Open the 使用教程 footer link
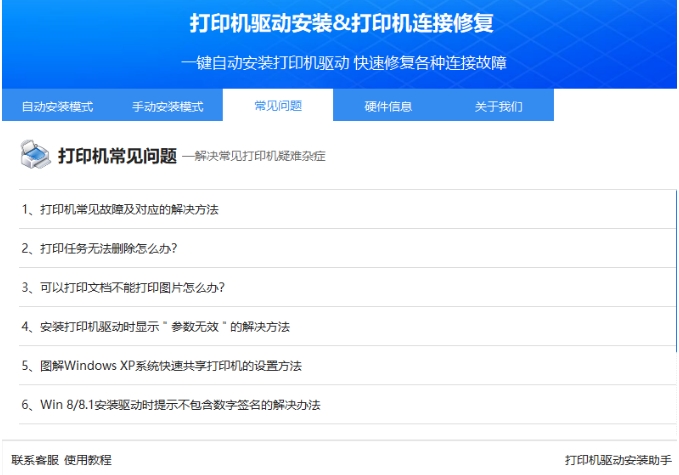The image size is (679, 475). [88, 460]
